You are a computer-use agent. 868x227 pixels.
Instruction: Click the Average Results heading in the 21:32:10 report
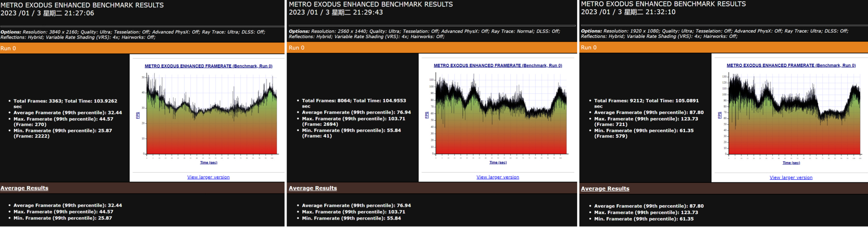pyautogui.click(x=605, y=189)
